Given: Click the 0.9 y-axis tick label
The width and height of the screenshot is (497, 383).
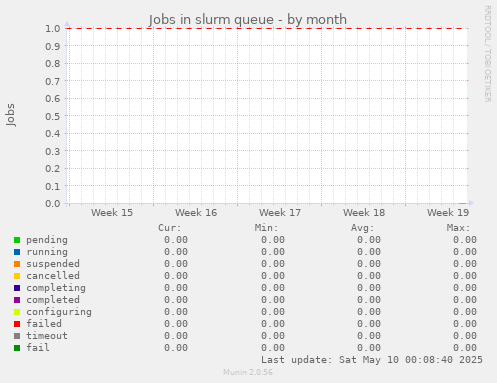Looking at the screenshot, I should [x=53, y=46].
